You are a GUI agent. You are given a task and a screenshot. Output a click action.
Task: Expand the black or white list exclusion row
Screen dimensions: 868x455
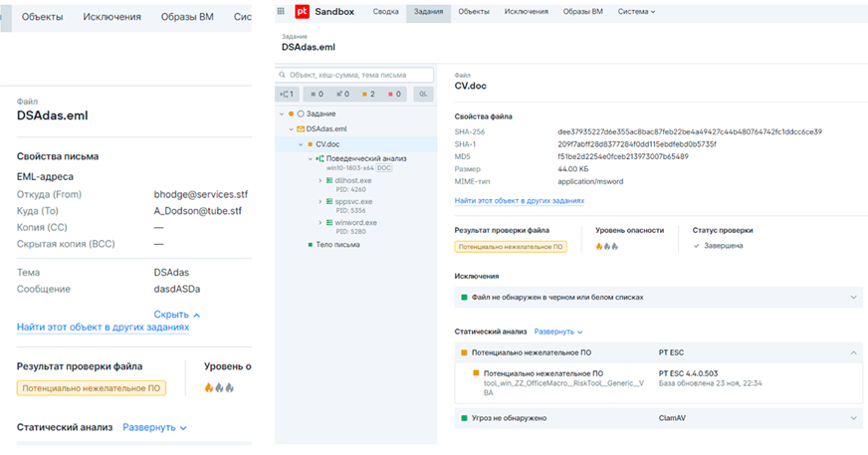click(x=853, y=298)
